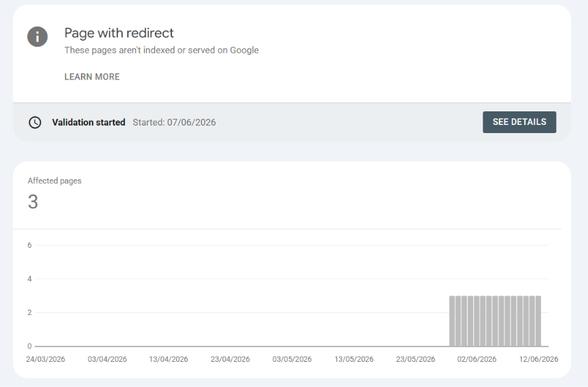Click the first gray bar in the chart
The width and height of the screenshot is (588, 387).
click(x=452, y=321)
